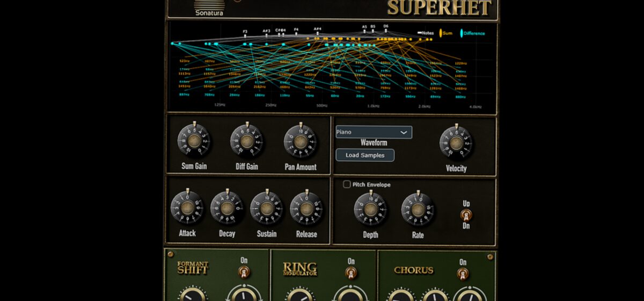The image size is (644, 301).
Task: Click the Attack knob
Action: (187, 208)
